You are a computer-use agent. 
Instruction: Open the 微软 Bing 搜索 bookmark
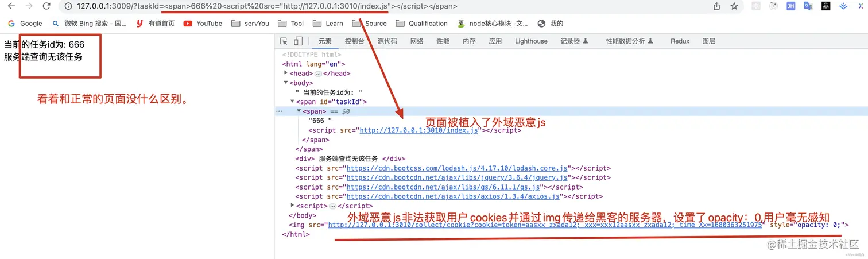pyautogui.click(x=90, y=24)
